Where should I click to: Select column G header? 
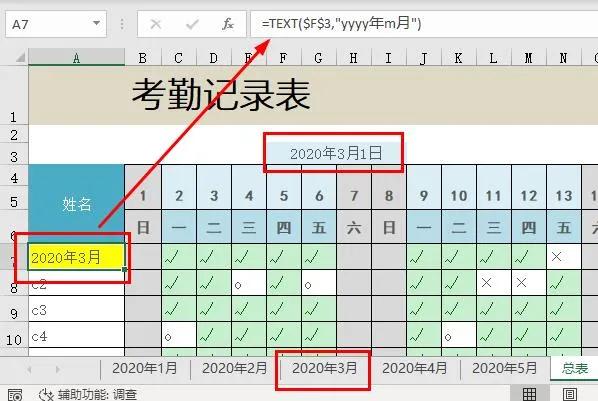318,58
